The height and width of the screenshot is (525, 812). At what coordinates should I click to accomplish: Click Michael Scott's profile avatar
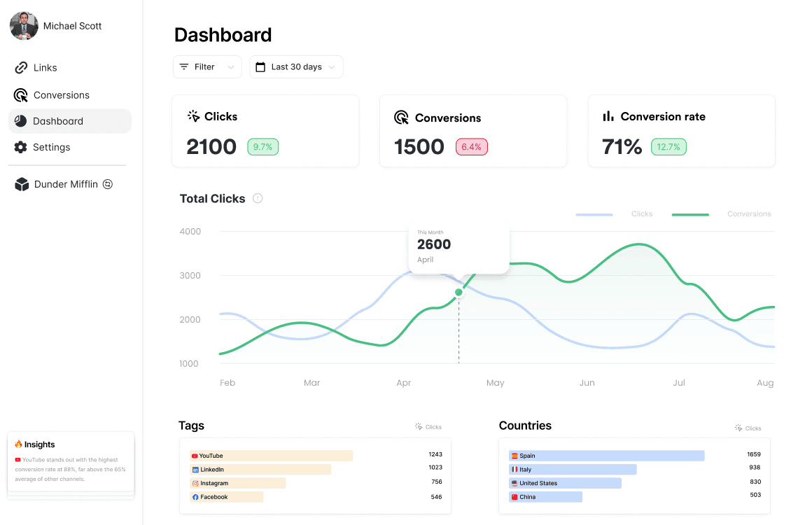point(24,25)
